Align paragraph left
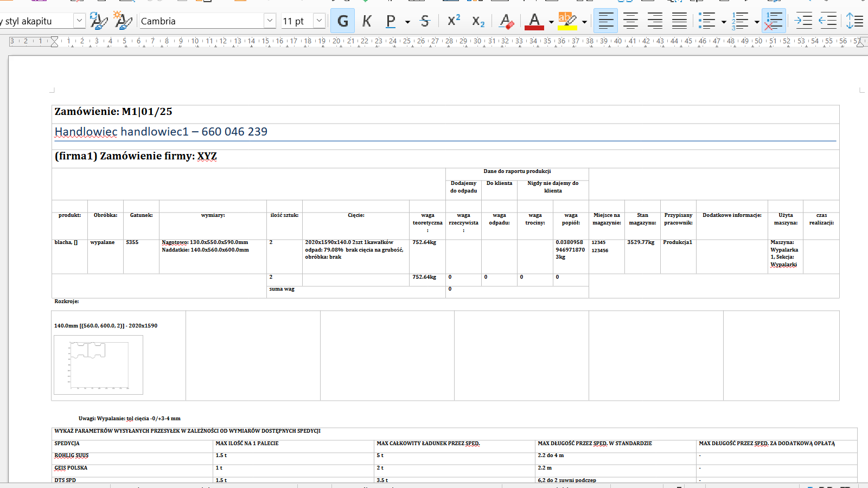Image resolution: width=868 pixels, height=488 pixels. (x=606, y=21)
